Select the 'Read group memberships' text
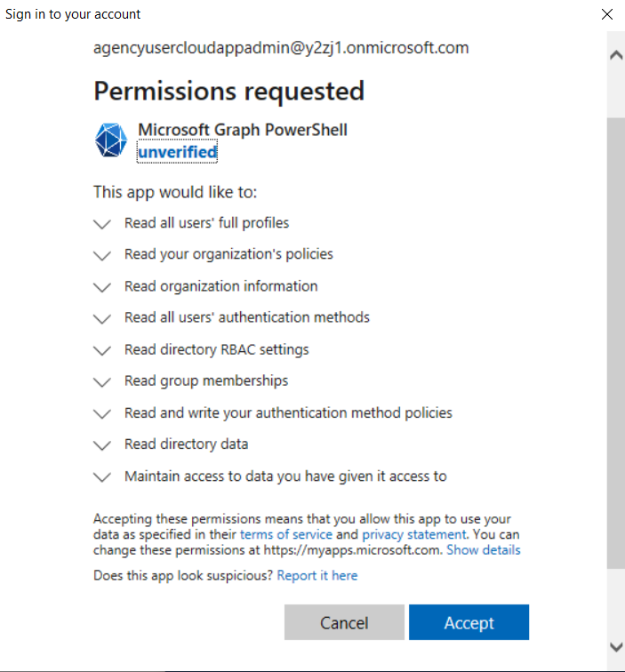The image size is (625, 672). pyautogui.click(x=206, y=380)
